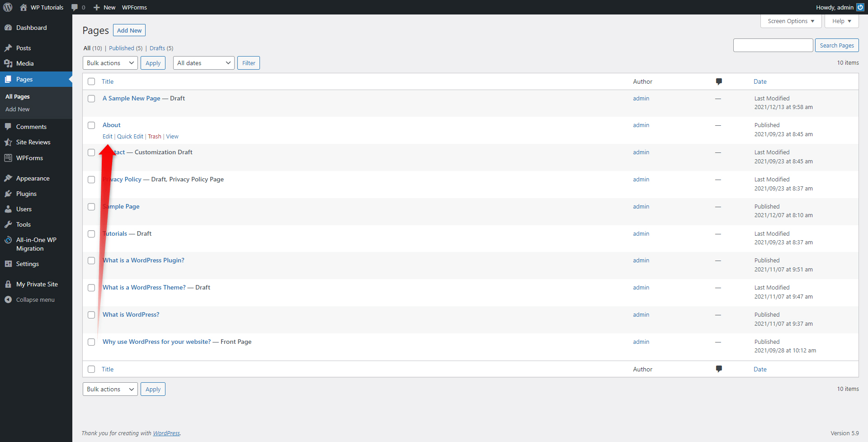Open Howdy, admin account menu
The image size is (868, 442).
tap(840, 7)
